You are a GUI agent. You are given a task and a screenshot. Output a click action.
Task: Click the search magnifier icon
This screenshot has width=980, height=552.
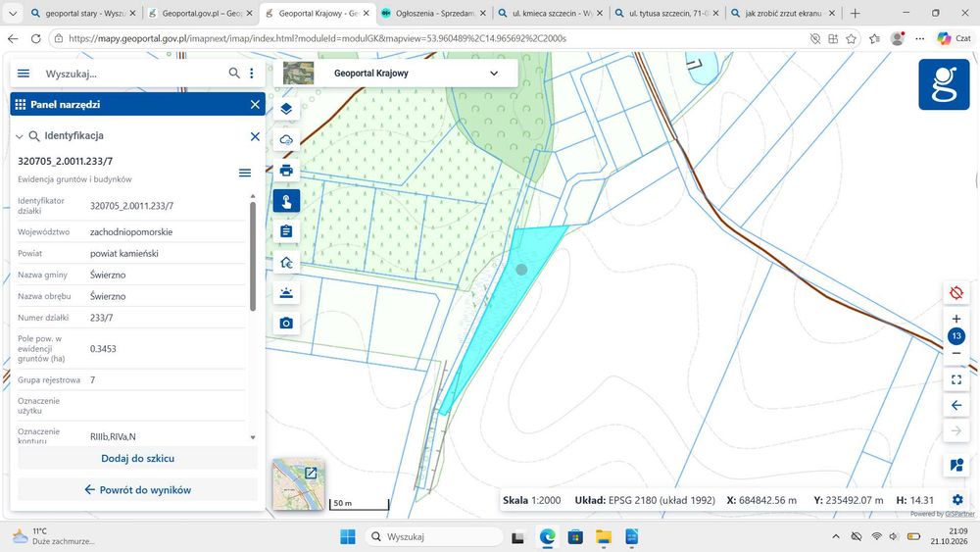(x=234, y=74)
